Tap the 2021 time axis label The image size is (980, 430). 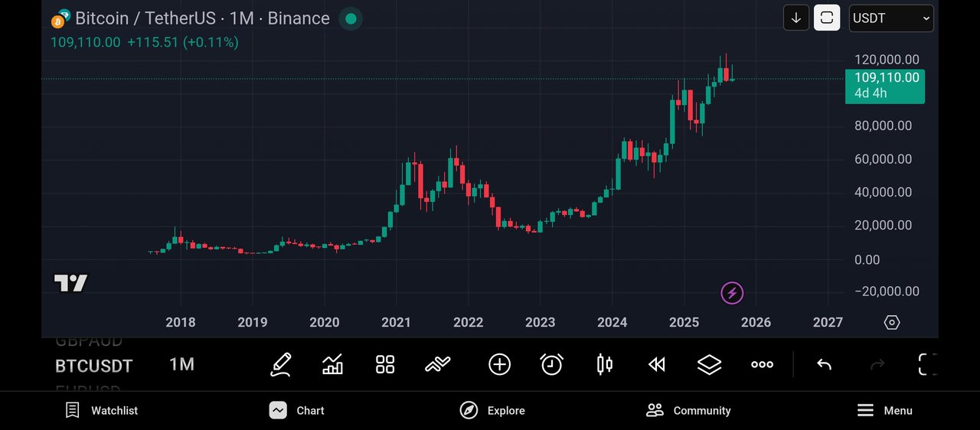(x=397, y=323)
